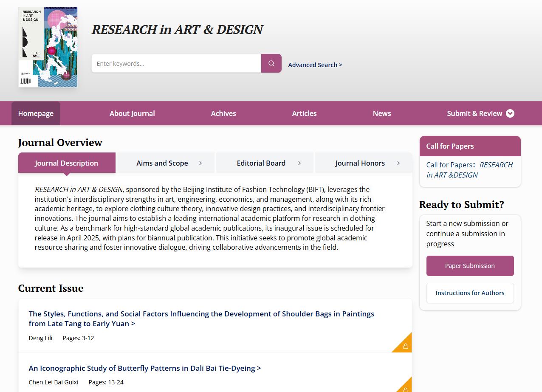Click the magnifying glass search button

(x=271, y=63)
